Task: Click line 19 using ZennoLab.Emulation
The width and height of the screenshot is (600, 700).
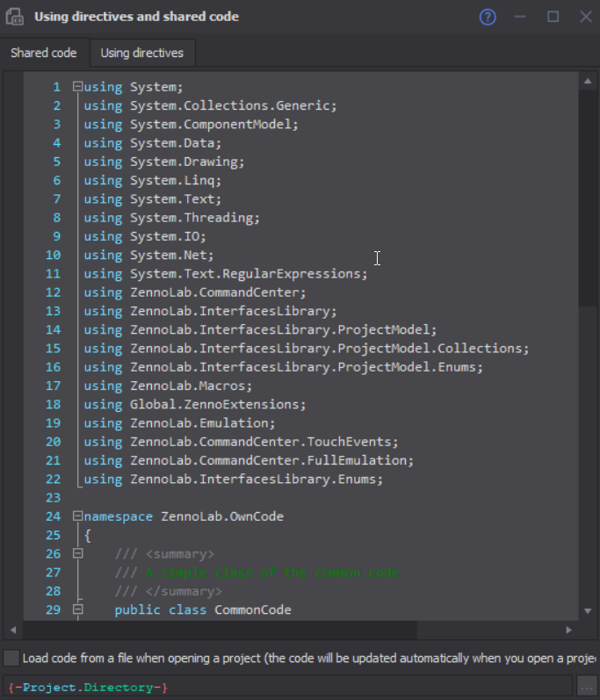Action: point(180,423)
